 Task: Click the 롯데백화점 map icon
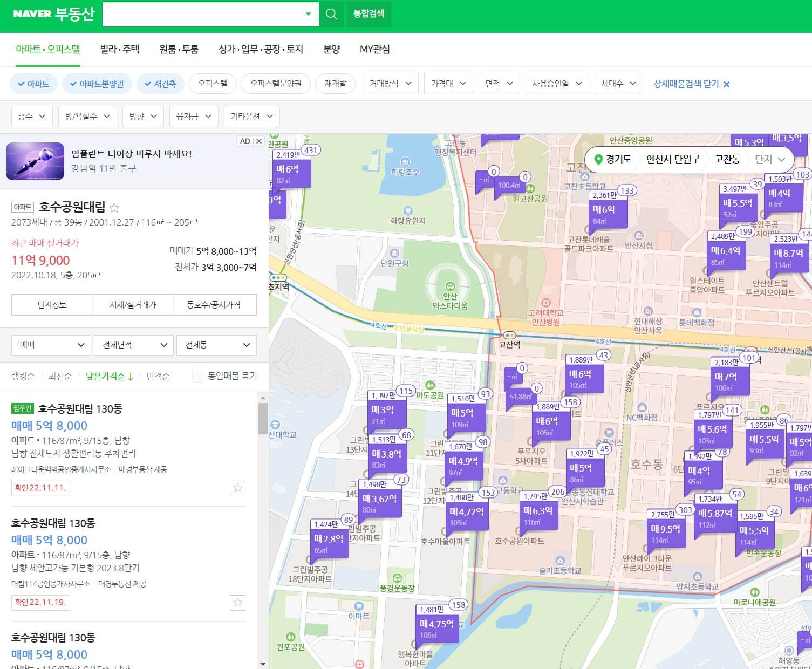[697, 312]
